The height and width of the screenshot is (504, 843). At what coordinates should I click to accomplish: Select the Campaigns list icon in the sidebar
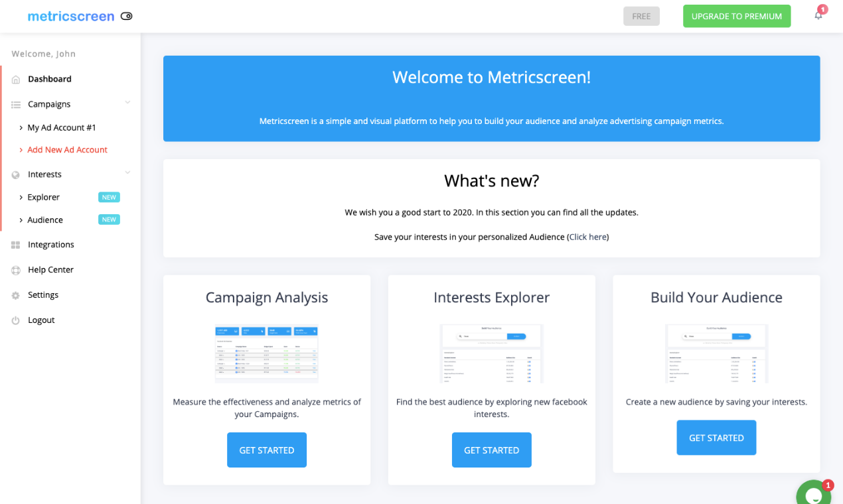[x=15, y=103]
